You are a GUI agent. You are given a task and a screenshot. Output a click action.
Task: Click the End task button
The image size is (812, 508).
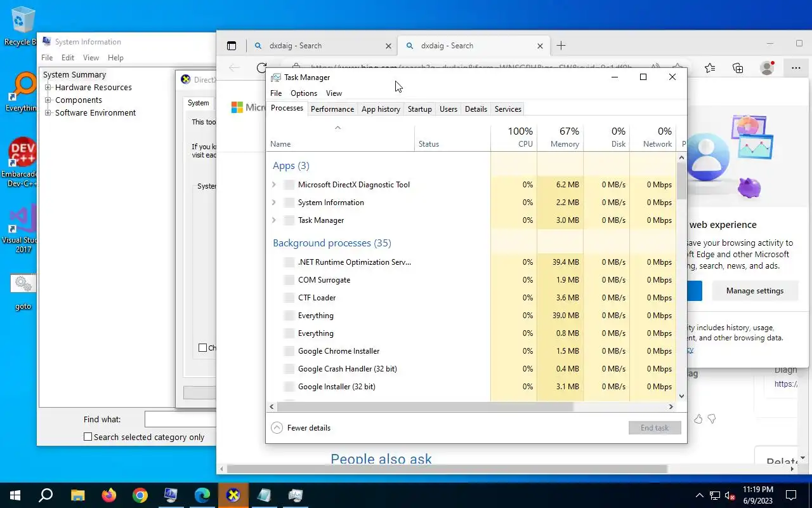tap(655, 428)
